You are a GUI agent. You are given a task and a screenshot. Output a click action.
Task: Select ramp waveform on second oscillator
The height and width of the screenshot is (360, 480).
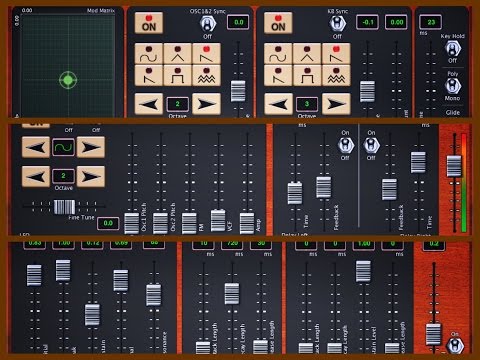tap(278, 75)
